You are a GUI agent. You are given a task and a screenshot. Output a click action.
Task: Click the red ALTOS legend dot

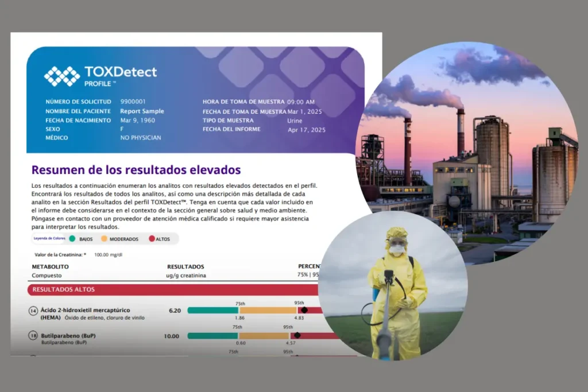click(152, 239)
